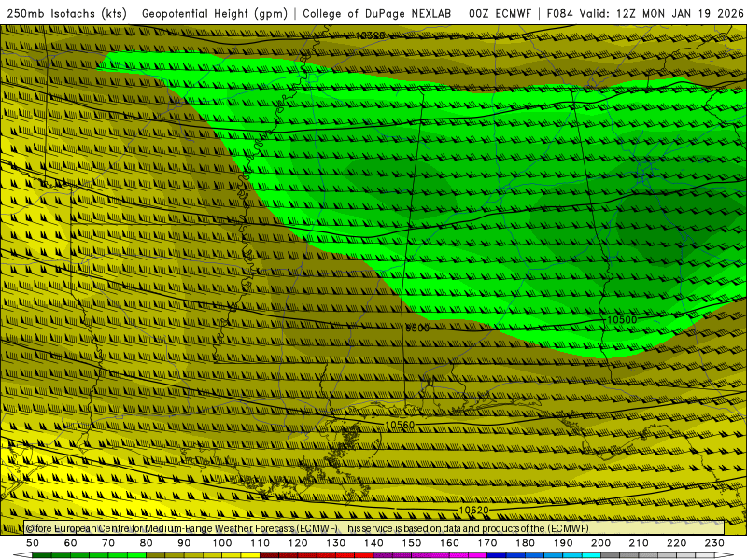The width and height of the screenshot is (747, 560).
Task: Click the 100 value on the color scale
Action: coord(222,543)
